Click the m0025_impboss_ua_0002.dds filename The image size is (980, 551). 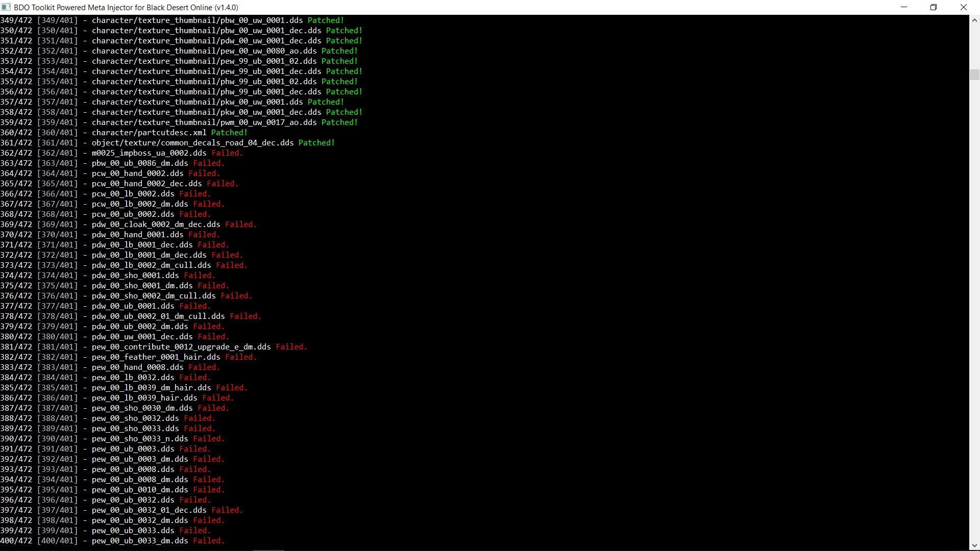coord(149,153)
